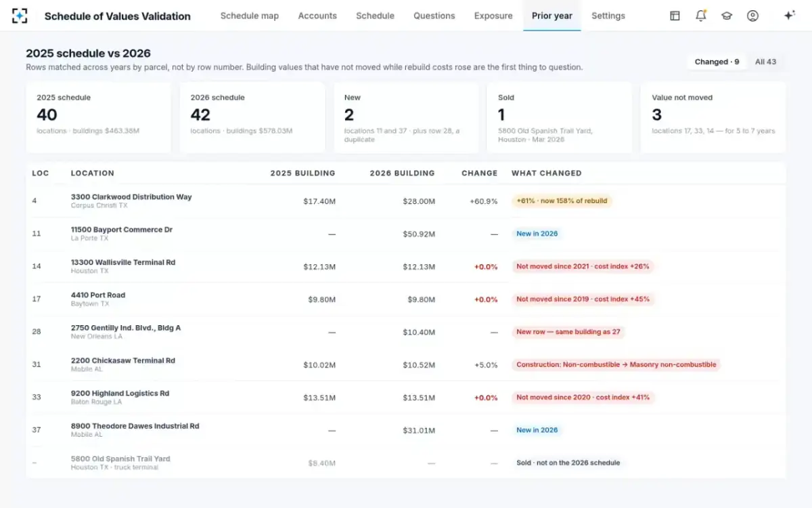Click 'New in 2026' tag for location 37
Image resolution: width=812 pixels, height=508 pixels.
point(537,430)
